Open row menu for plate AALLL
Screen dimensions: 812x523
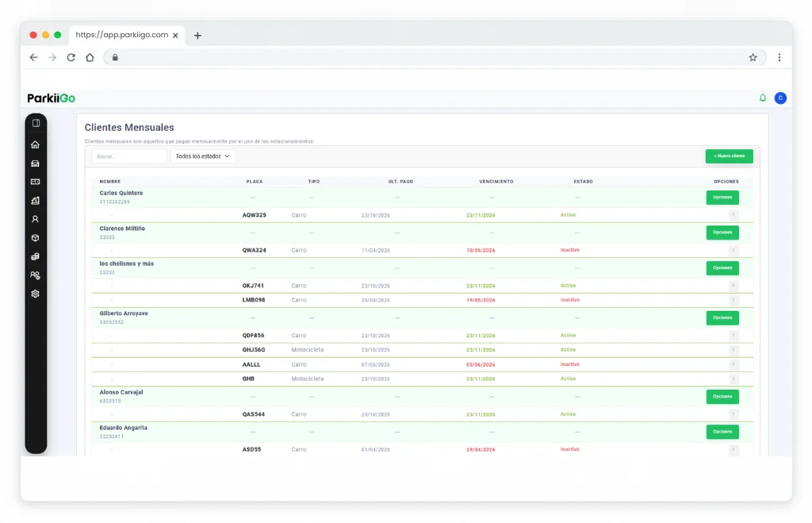[733, 364]
